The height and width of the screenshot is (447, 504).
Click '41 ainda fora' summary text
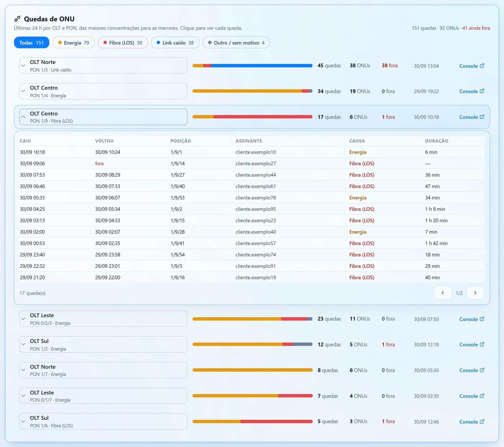click(x=476, y=28)
